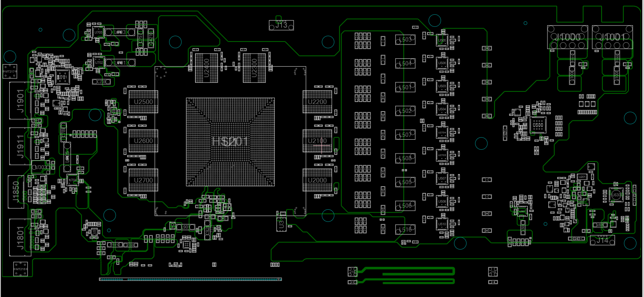Select memory chip U2200
This screenshot has width=644, height=297.
[317, 102]
